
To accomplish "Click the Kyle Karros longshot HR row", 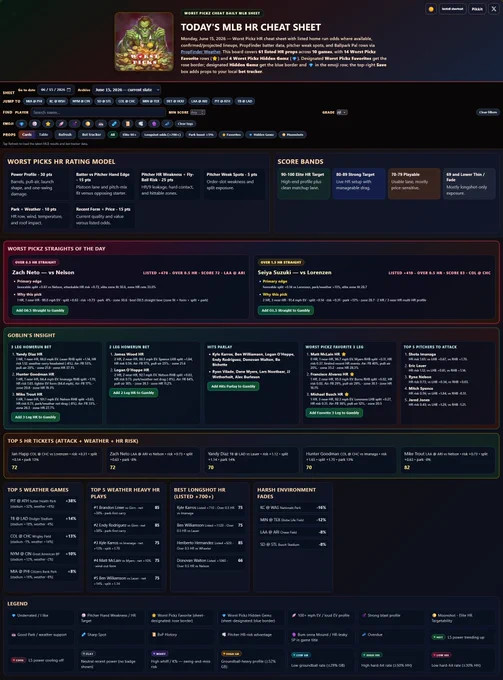I will pyautogui.click(x=210, y=510).
